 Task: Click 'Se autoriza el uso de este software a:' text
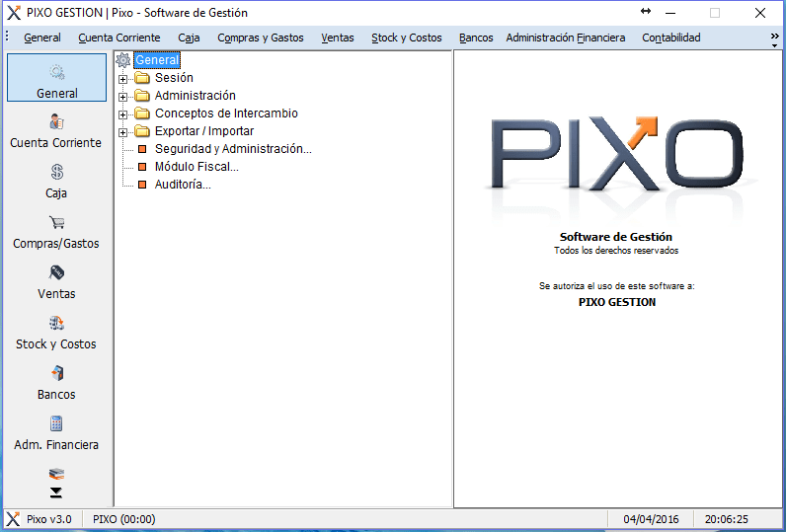616,286
